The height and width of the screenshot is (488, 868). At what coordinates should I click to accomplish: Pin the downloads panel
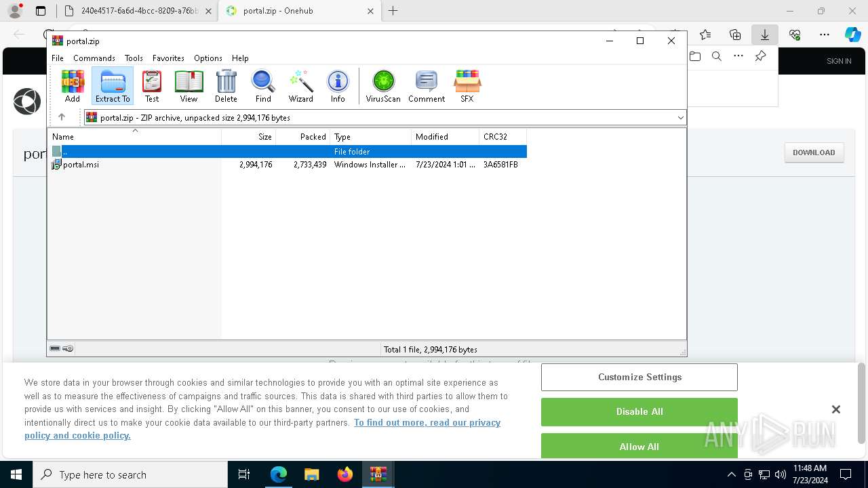click(761, 56)
